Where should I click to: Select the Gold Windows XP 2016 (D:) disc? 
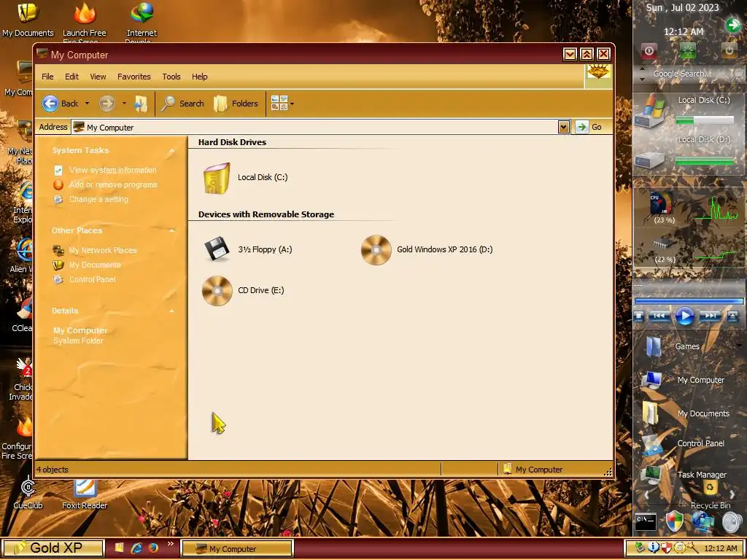376,249
